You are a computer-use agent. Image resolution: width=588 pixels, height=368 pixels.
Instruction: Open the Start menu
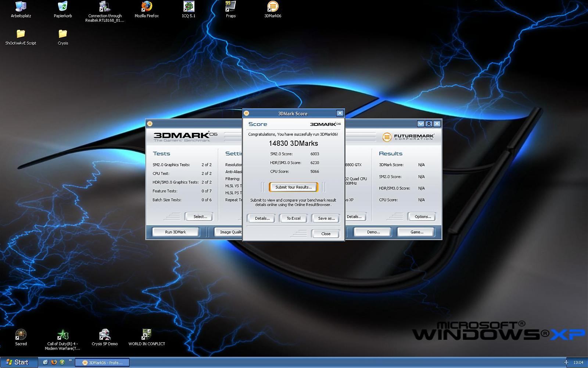point(19,362)
